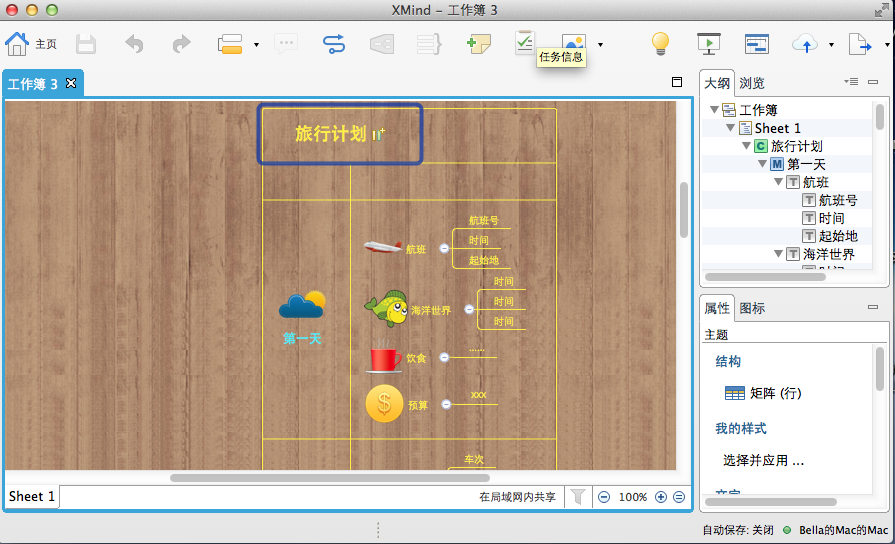Click 在局域网内共享 link
Image resolution: width=895 pixels, height=544 pixels.
[517, 497]
